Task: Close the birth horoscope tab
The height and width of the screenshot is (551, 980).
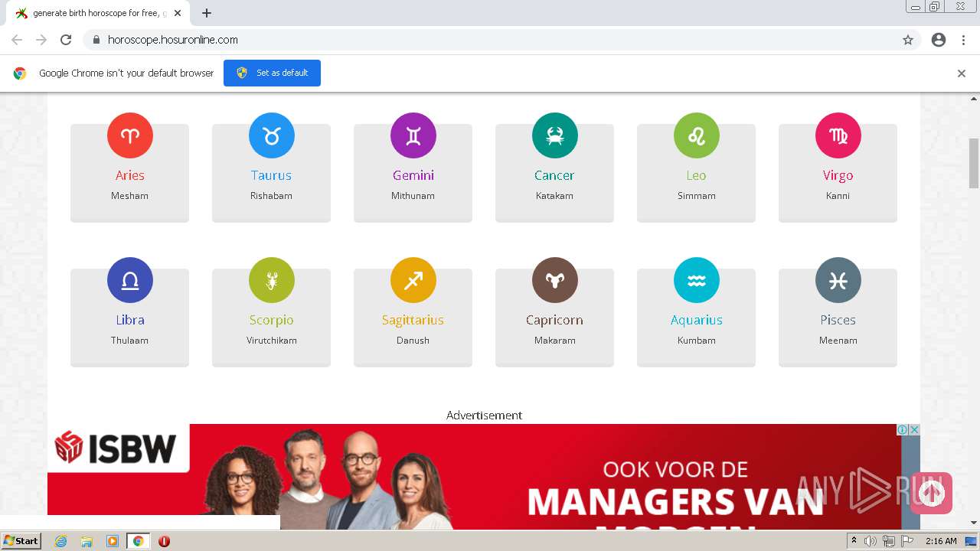Action: click(x=178, y=13)
